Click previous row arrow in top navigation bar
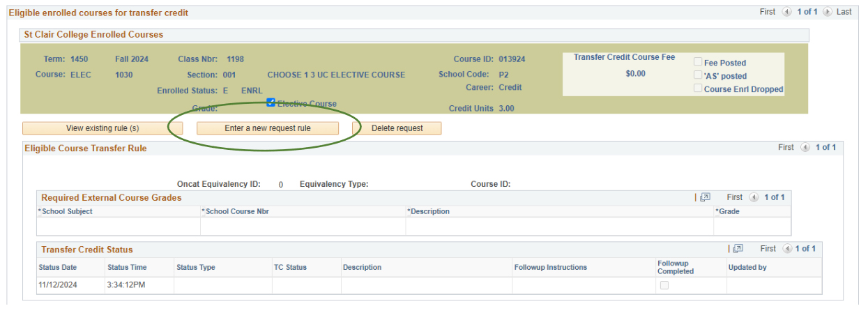This screenshot has height=313, width=868. pos(787,13)
